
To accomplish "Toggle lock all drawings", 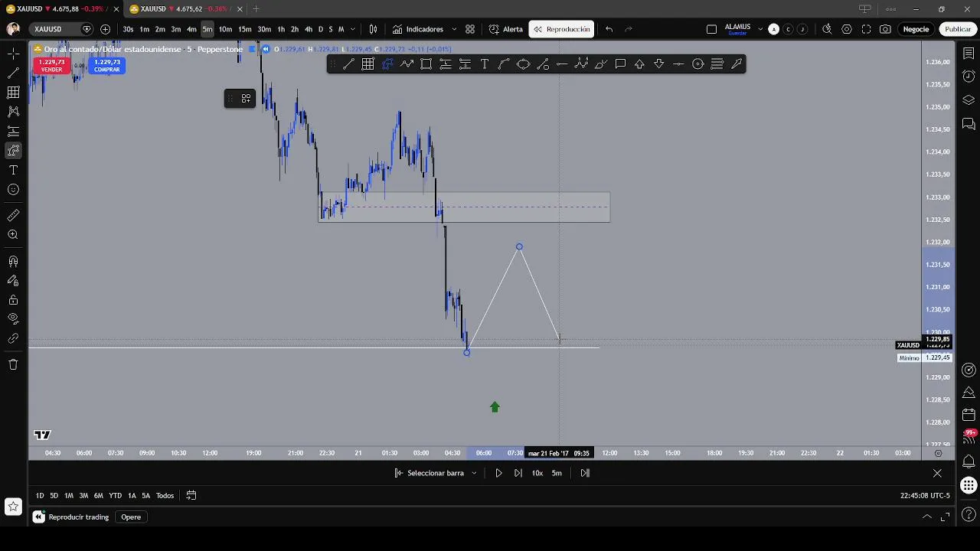I will pos(13,300).
